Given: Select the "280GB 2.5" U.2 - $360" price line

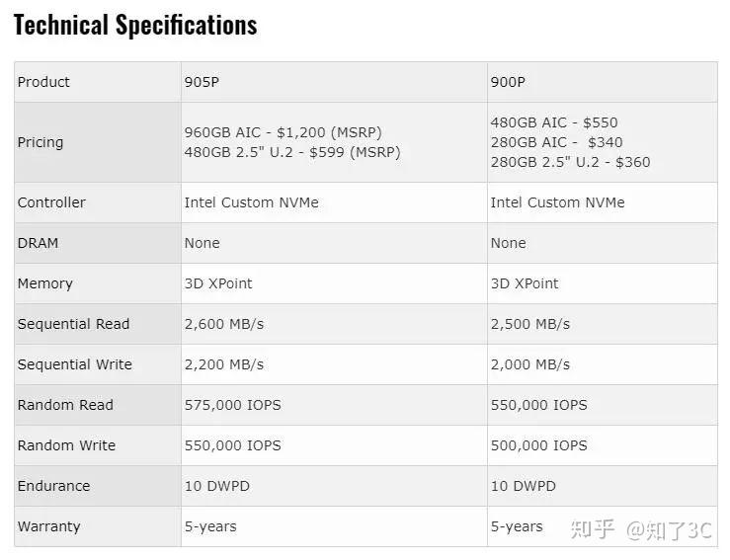Looking at the screenshot, I should [x=570, y=162].
